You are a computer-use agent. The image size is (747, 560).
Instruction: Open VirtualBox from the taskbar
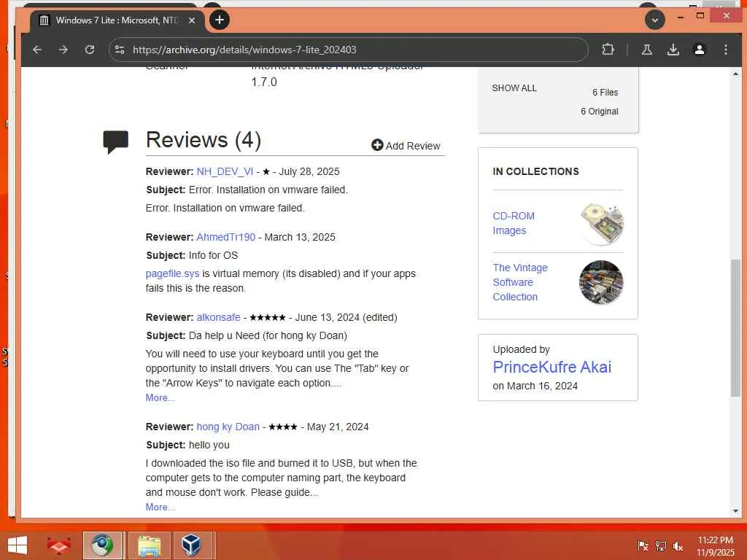click(192, 545)
